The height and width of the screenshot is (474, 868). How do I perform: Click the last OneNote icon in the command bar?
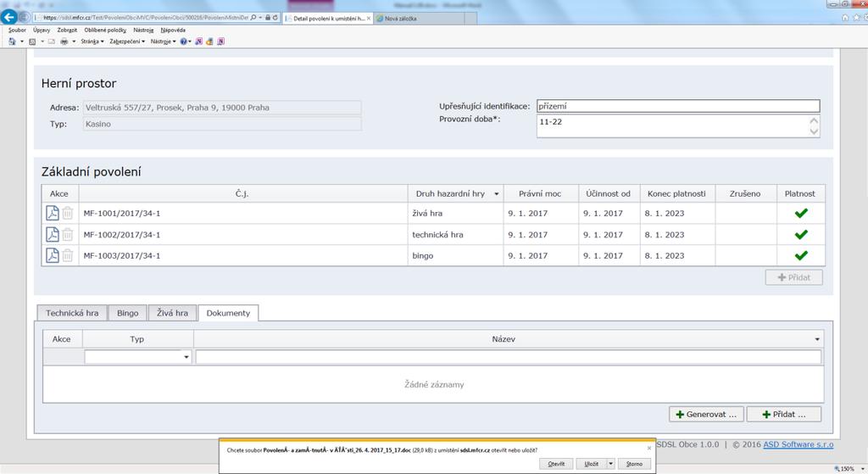(x=220, y=42)
